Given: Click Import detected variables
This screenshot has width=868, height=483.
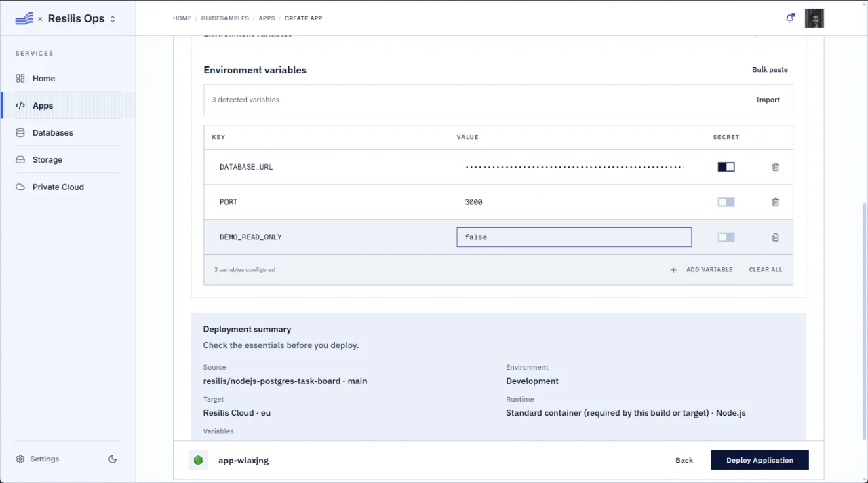Looking at the screenshot, I should pos(768,100).
